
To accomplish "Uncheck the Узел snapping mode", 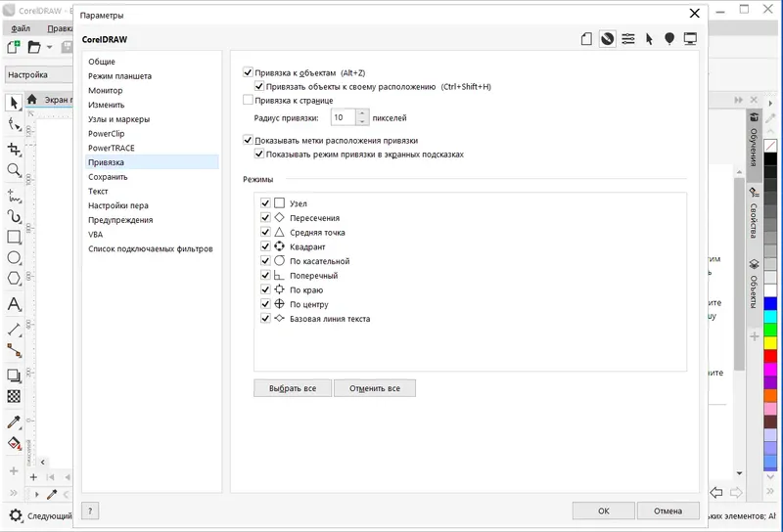I will [265, 203].
